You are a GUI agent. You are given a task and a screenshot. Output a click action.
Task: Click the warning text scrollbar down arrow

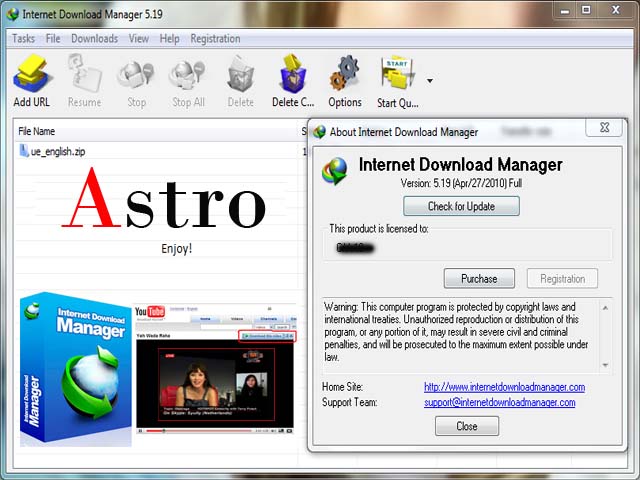(x=605, y=365)
